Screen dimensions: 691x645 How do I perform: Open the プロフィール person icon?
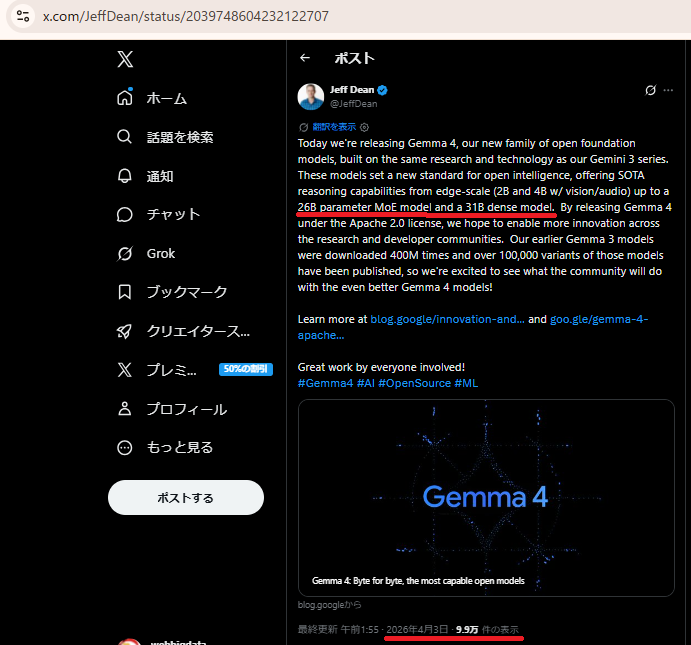[125, 408]
